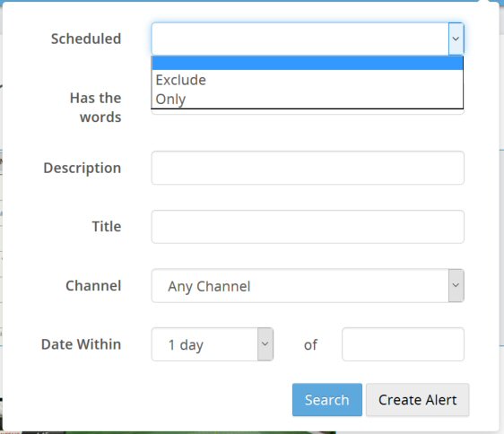The height and width of the screenshot is (434, 504).
Task: Click the Date Within label
Action: (82, 344)
